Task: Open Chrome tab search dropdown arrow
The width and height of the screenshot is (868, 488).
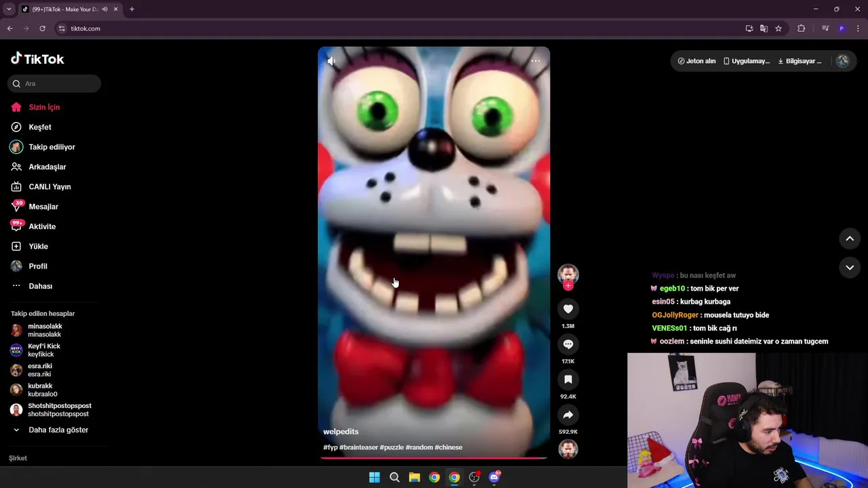Action: pyautogui.click(x=9, y=9)
